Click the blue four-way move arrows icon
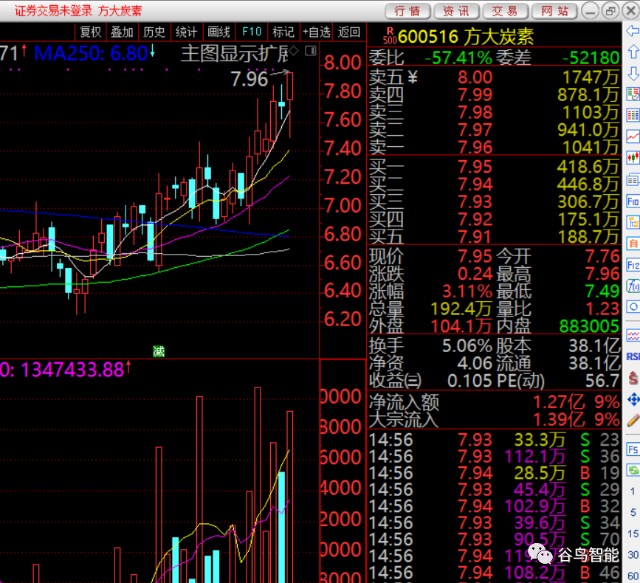640x583 pixels. tap(633, 399)
